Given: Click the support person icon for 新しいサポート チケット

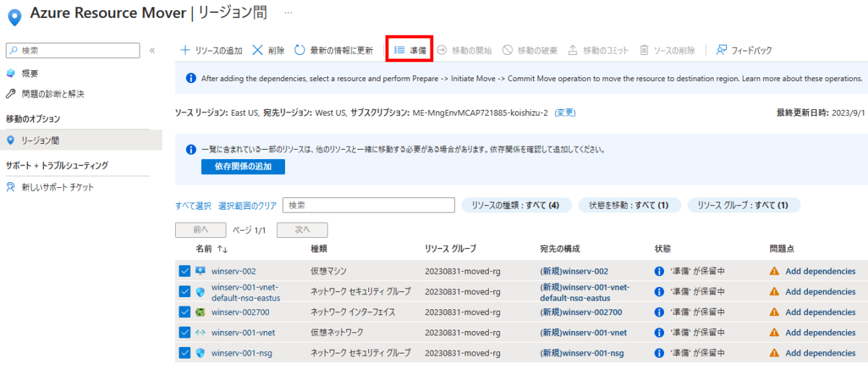Looking at the screenshot, I should 10,187.
